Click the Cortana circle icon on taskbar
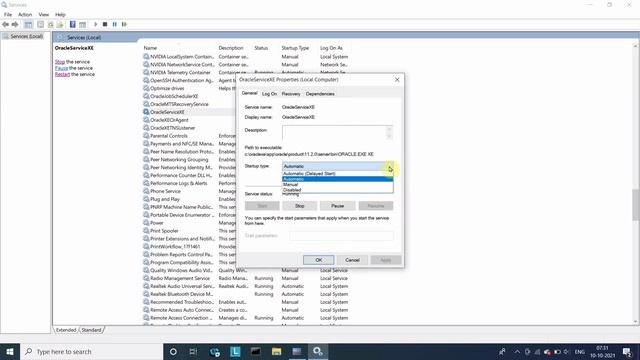This screenshot has width=640, height=360. tap(173, 351)
